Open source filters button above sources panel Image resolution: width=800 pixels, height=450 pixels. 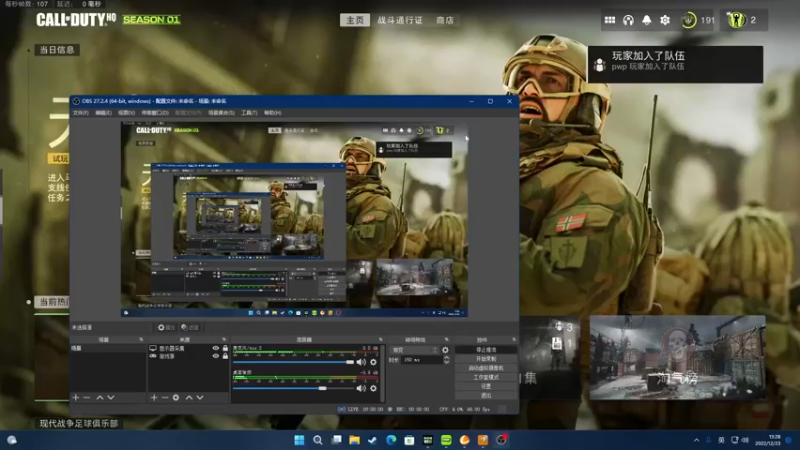point(190,327)
